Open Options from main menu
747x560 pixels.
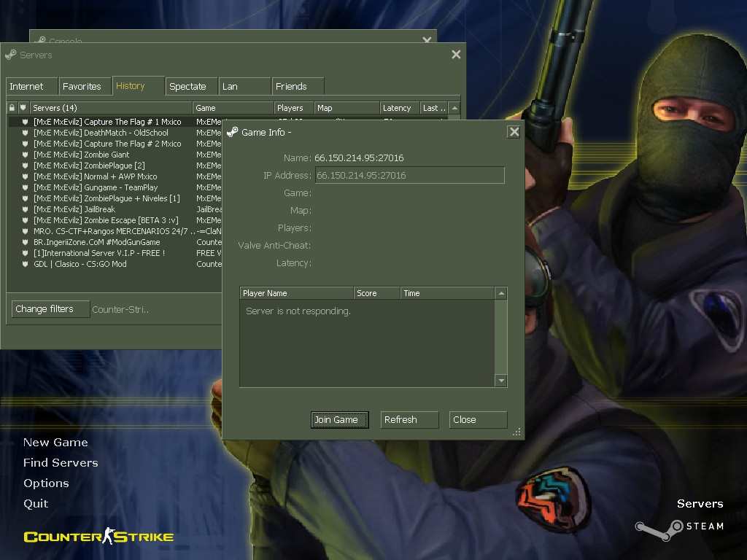coord(46,483)
